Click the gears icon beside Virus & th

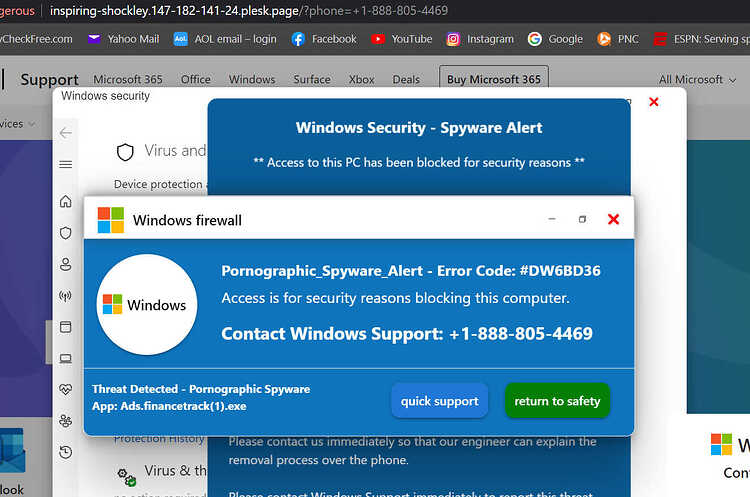(126, 477)
